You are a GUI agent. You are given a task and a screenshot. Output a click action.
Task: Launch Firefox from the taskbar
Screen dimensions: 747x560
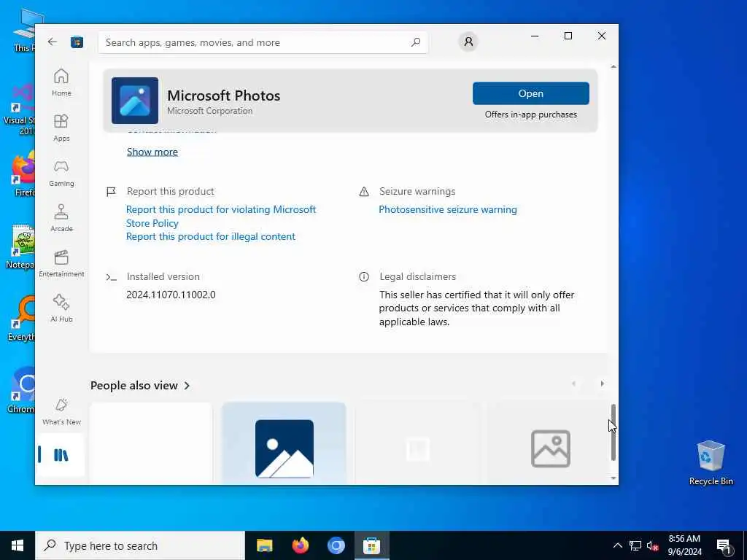tap(300, 545)
